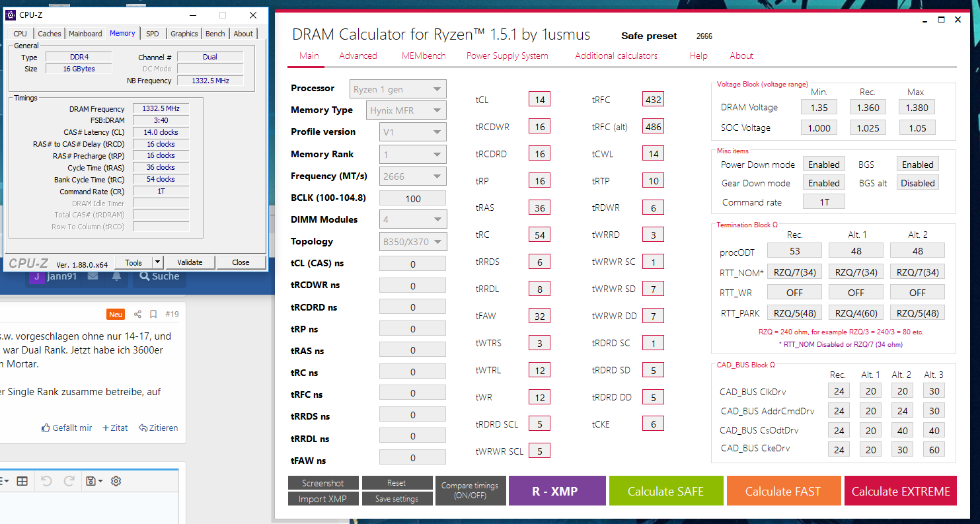Click Calculate FAST button
980x524 pixels.
(784, 491)
